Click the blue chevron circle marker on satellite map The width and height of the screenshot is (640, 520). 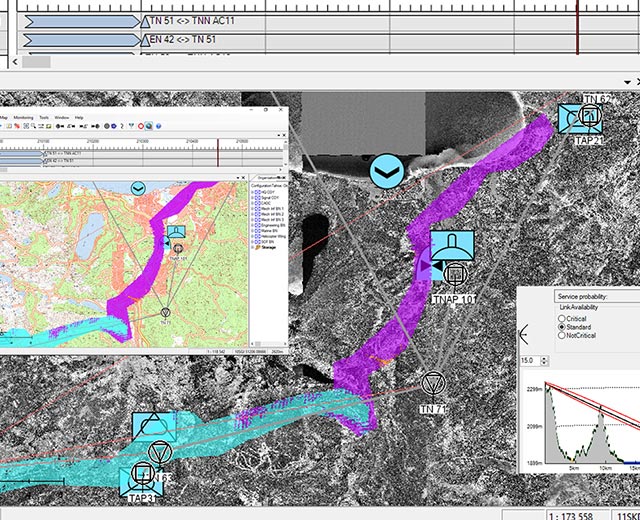tap(388, 171)
